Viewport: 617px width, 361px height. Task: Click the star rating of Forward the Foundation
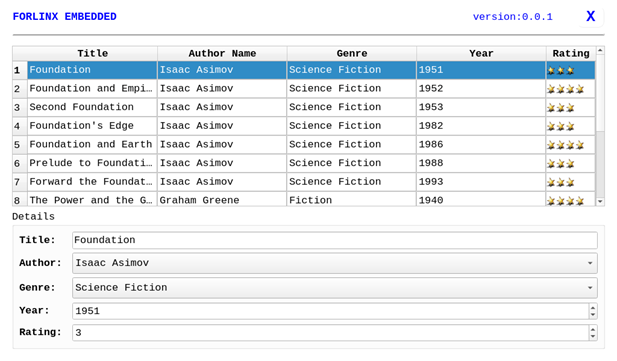coord(571,182)
